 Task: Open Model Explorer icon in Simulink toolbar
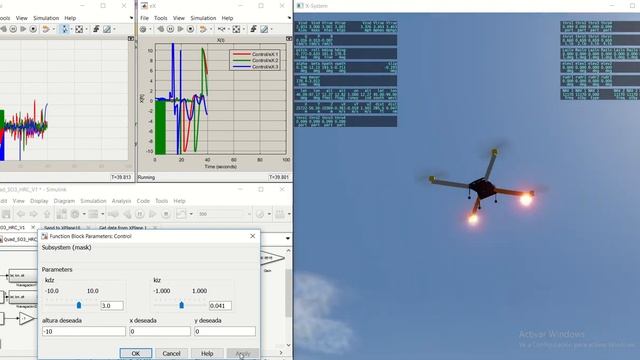(93, 214)
